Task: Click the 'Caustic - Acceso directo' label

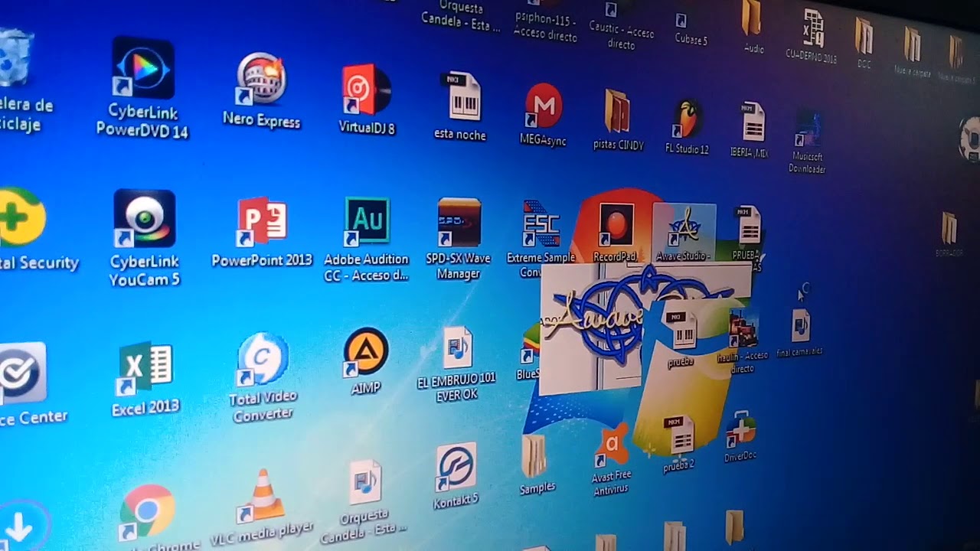Action: (x=622, y=34)
